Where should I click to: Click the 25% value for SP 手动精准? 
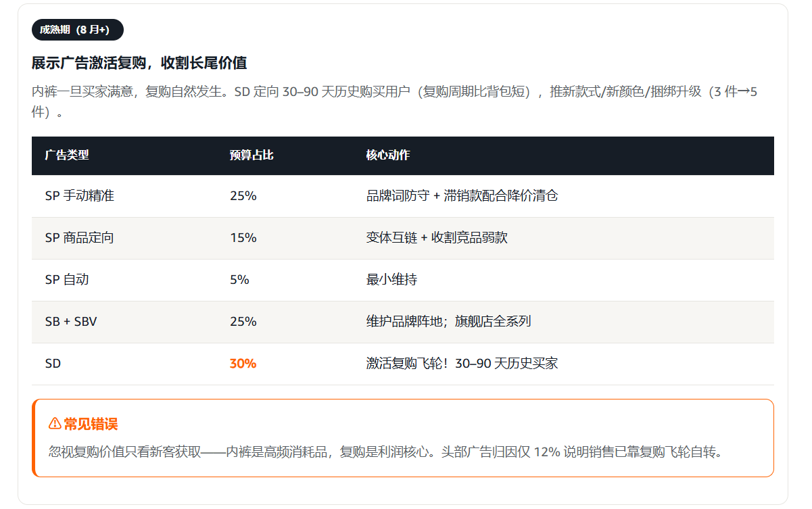(x=243, y=196)
